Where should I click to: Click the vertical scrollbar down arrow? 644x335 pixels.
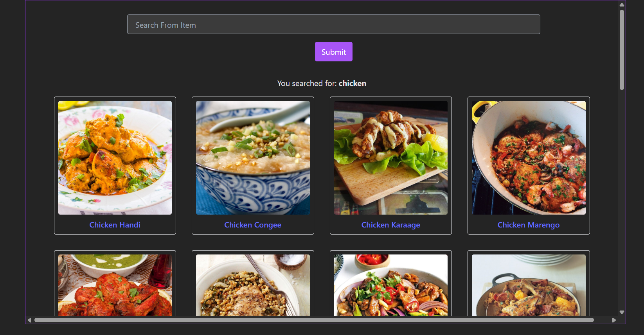tap(622, 312)
